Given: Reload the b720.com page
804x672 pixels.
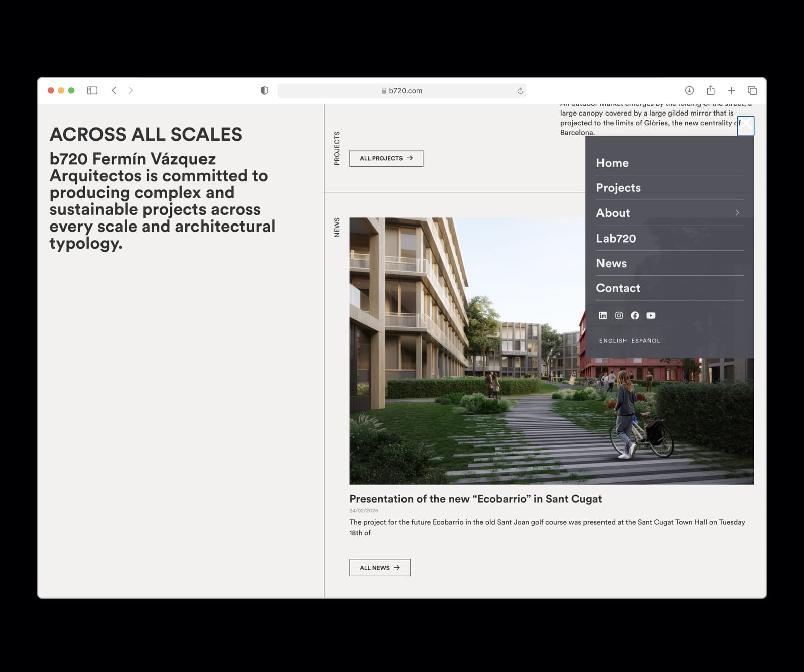Looking at the screenshot, I should pos(520,91).
